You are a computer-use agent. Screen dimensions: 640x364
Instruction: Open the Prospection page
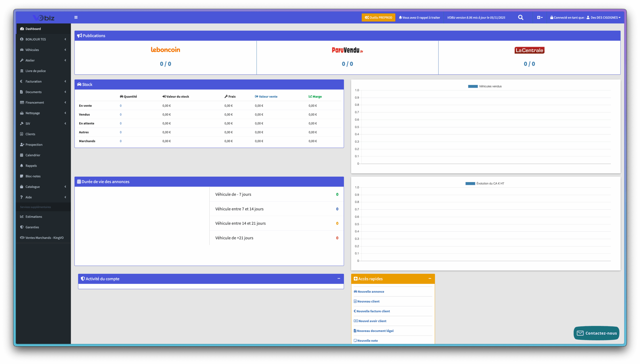pos(34,144)
